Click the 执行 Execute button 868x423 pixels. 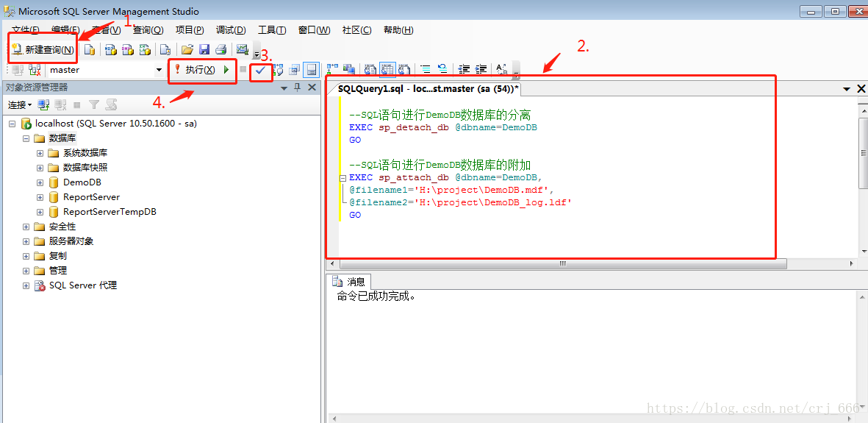(x=195, y=70)
